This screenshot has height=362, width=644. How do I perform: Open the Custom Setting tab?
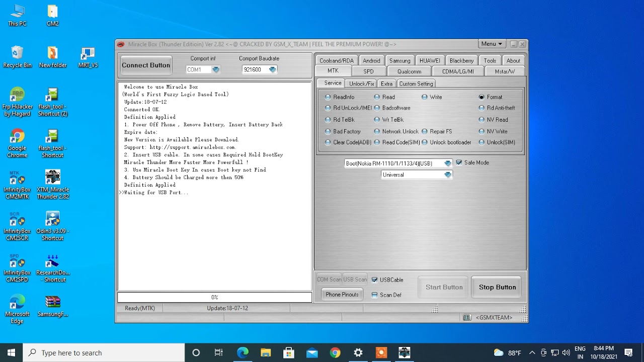(416, 83)
